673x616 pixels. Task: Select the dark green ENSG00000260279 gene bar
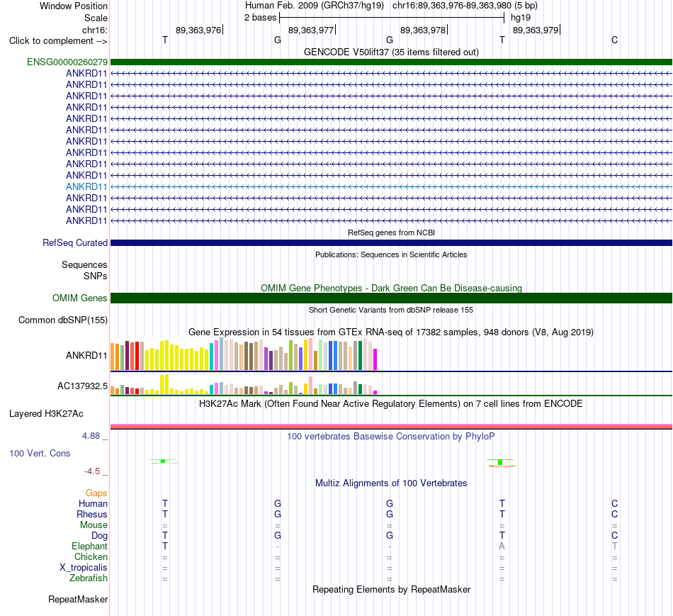391,62
